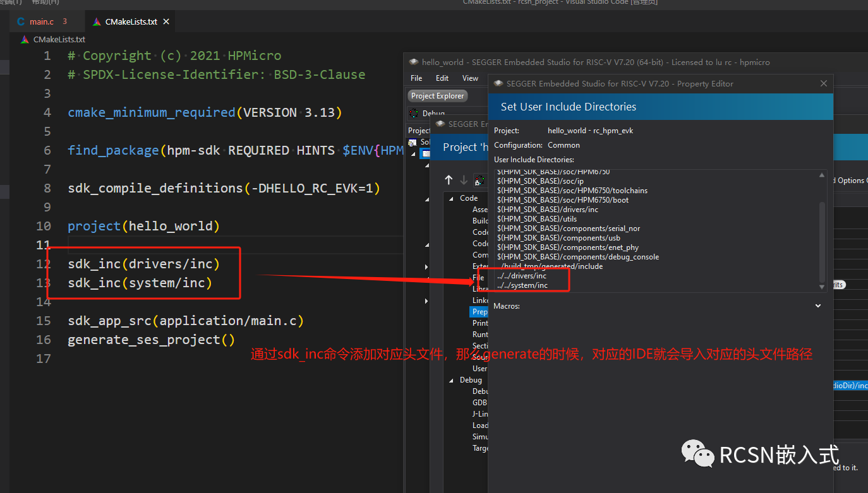The image size is (868, 493).
Task: Open the Debug build configuration dropdown
Action: [x=433, y=114]
